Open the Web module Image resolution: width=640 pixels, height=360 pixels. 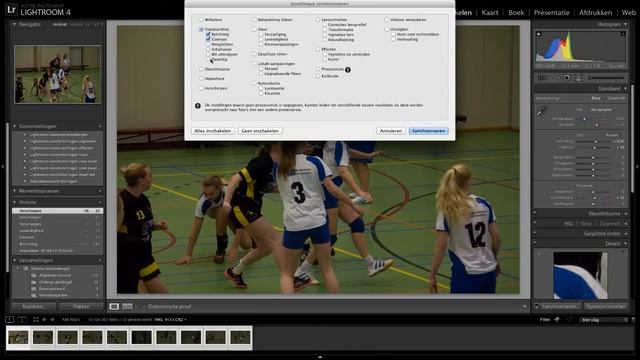pos(629,13)
